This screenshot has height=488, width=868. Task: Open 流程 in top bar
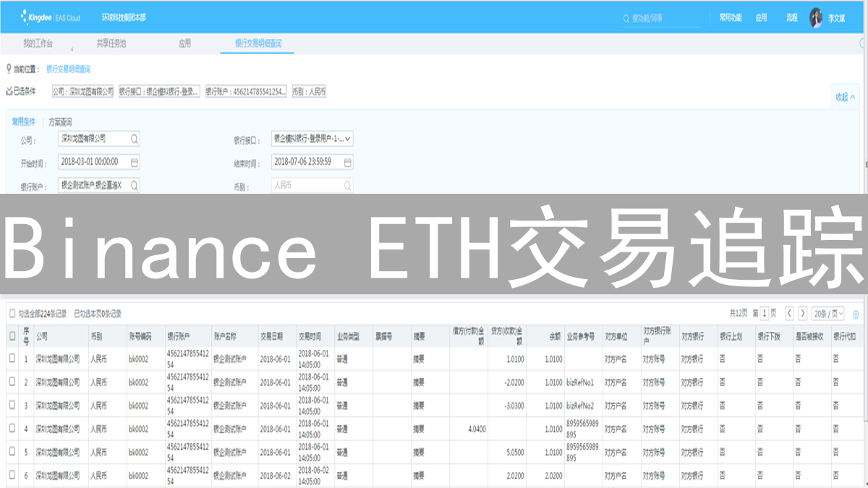tap(792, 17)
